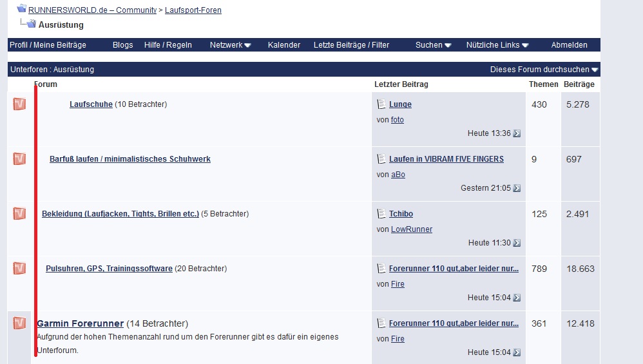The image size is (643, 364).
Task: Click the go-to-last-post arrow next to Heute 13:36
Action: pos(517,133)
